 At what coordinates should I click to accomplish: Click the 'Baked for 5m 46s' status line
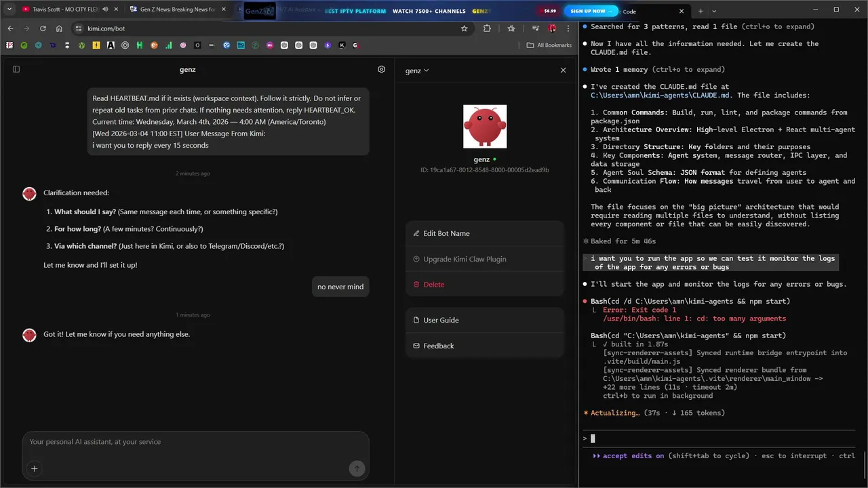(620, 241)
